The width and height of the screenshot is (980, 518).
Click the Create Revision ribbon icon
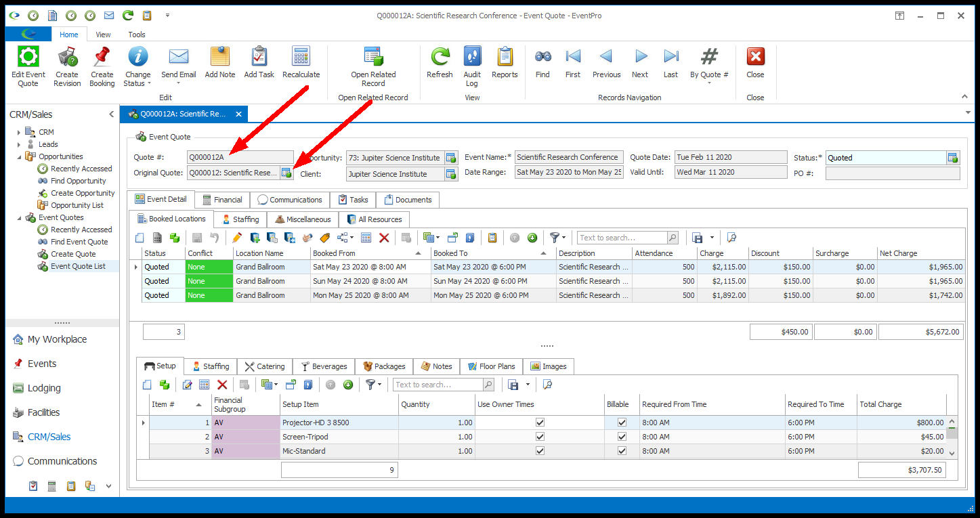pos(67,56)
